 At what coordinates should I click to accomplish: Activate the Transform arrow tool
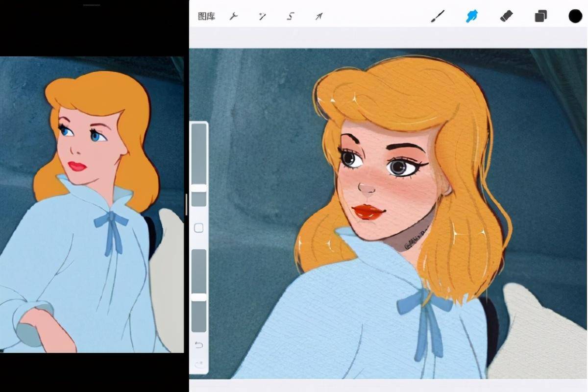(x=319, y=16)
